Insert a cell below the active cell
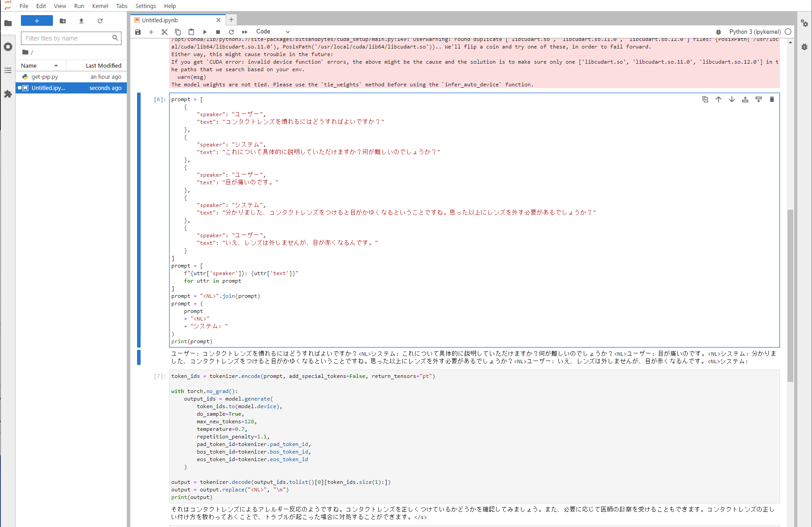 pos(759,99)
